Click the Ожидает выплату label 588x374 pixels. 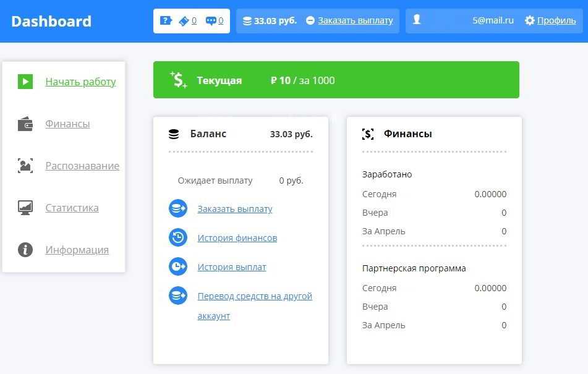[x=215, y=181]
